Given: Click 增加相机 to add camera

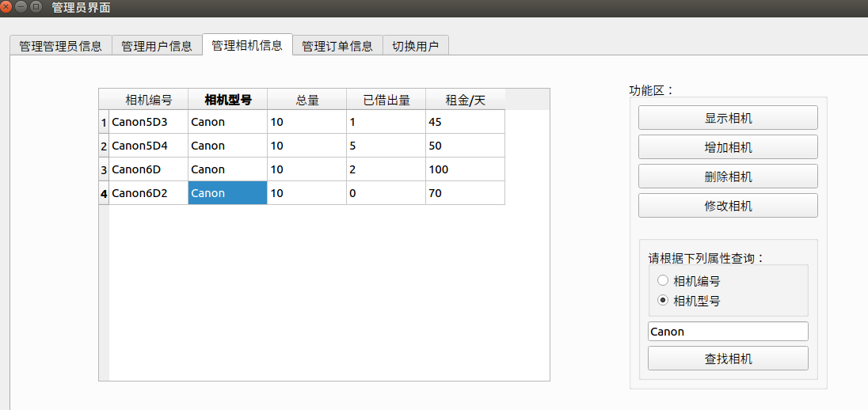Looking at the screenshot, I should coord(728,147).
